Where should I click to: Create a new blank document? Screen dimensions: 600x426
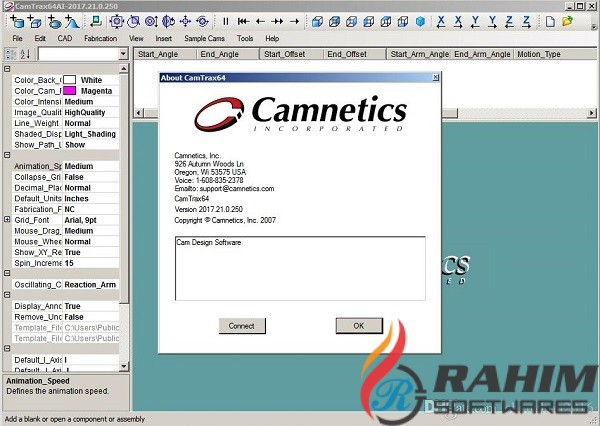coord(550,21)
